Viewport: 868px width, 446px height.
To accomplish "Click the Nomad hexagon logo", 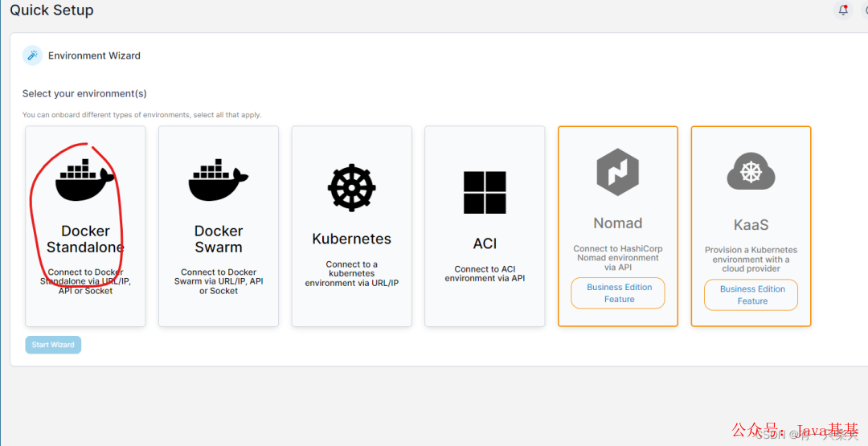I will [x=618, y=172].
